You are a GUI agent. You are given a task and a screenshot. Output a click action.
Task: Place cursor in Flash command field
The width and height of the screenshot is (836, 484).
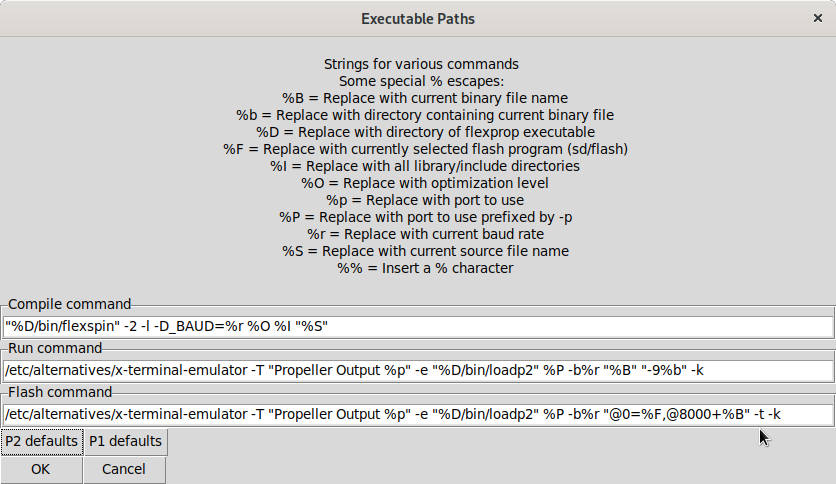coord(418,415)
